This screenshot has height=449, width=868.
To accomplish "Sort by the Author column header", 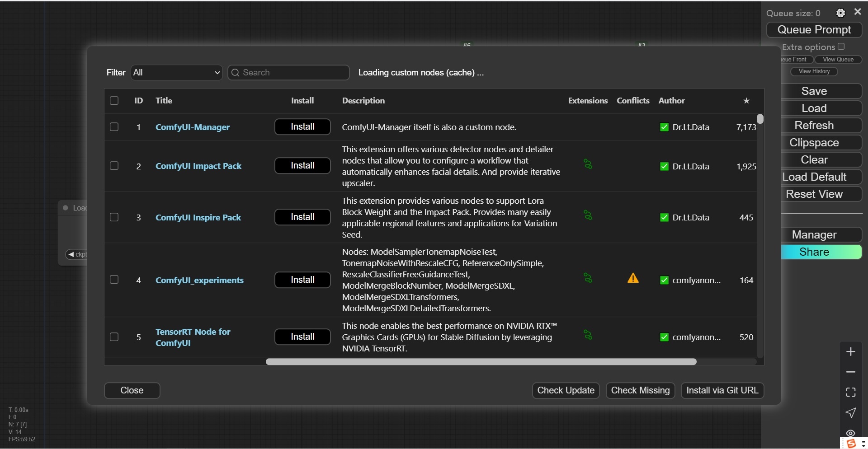I will click(x=671, y=101).
